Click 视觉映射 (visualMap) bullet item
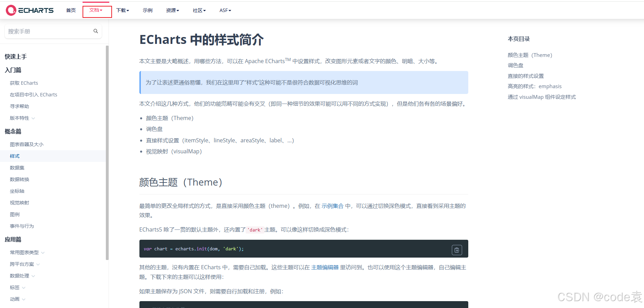 (174, 151)
